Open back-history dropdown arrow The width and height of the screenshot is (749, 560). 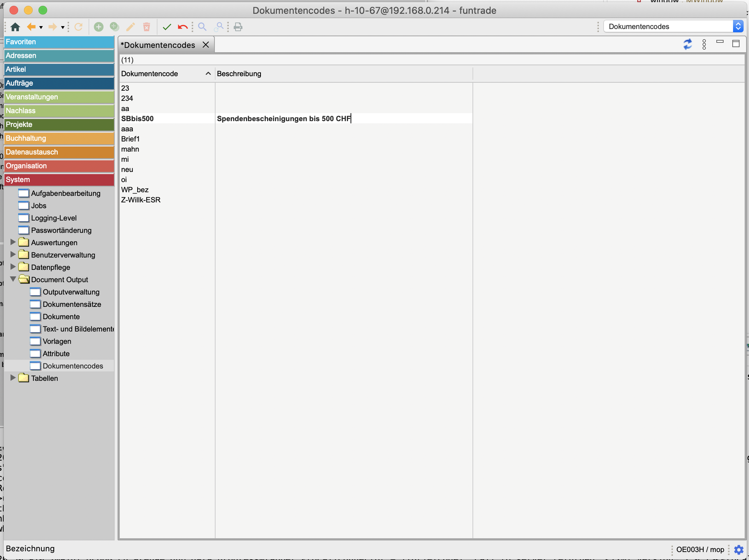[x=41, y=27]
